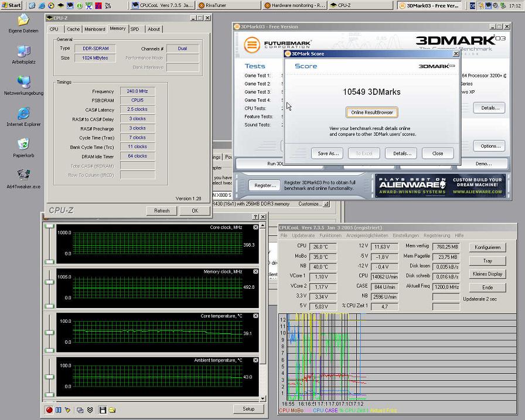Click Windows Media Player quick launch icon
Screen dimensions: 525x420
(51, 5)
